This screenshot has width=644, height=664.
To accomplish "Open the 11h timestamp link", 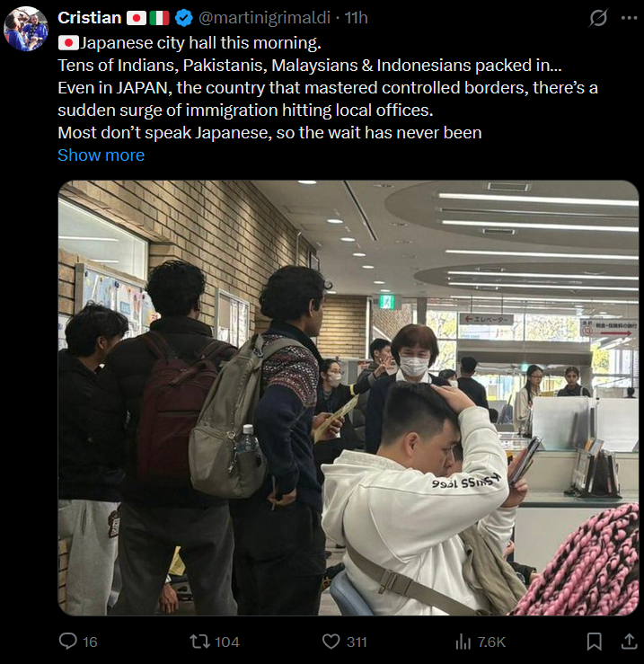I will (356, 18).
